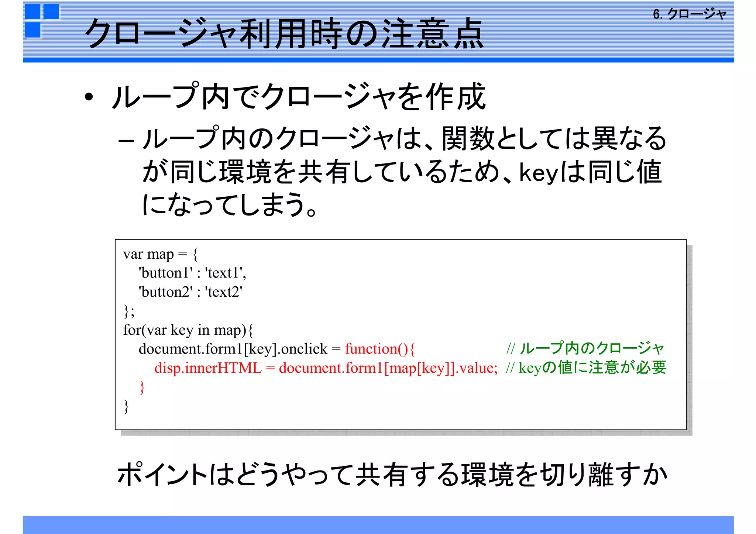Image resolution: width=756 pixels, height=534 pixels.
Task: Click the green comment keyの値に注意が必要
Action: (592, 368)
